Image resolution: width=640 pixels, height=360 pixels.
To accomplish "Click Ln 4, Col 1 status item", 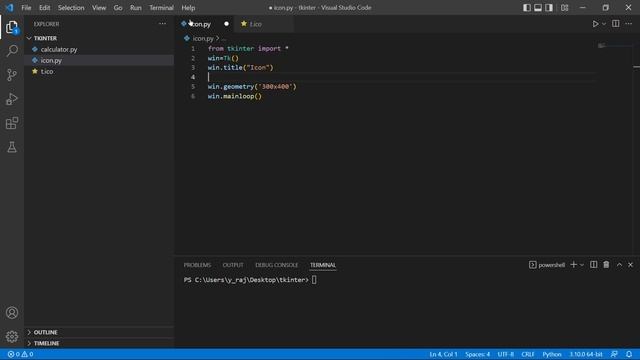I will (x=443, y=354).
